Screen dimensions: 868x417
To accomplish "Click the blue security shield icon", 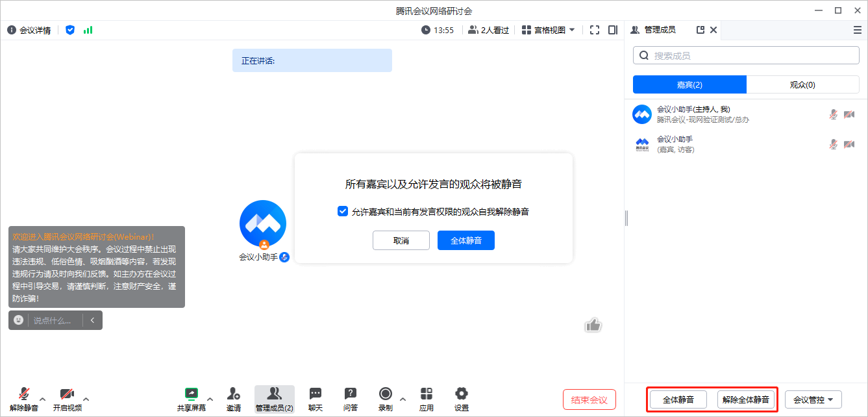I will (70, 30).
